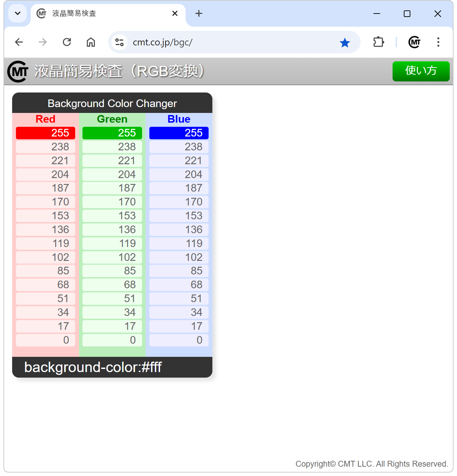The image size is (457, 476).
Task: Select Red 85
Action: pos(45,271)
